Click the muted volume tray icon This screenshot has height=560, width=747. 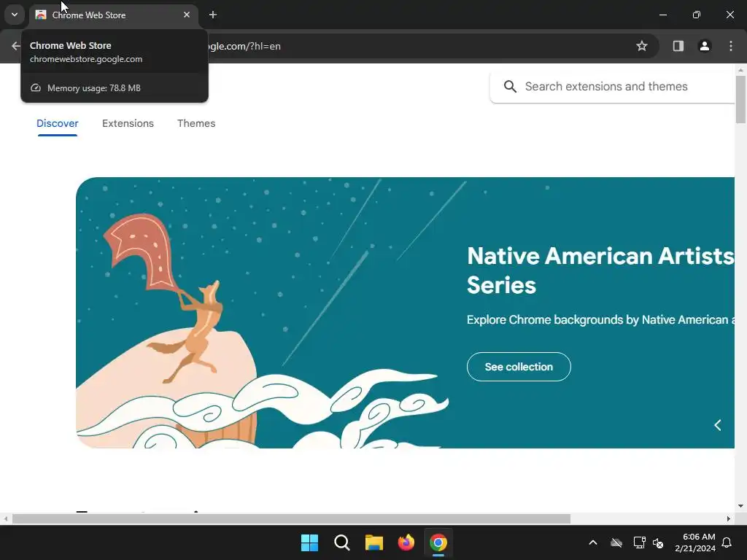[658, 542]
